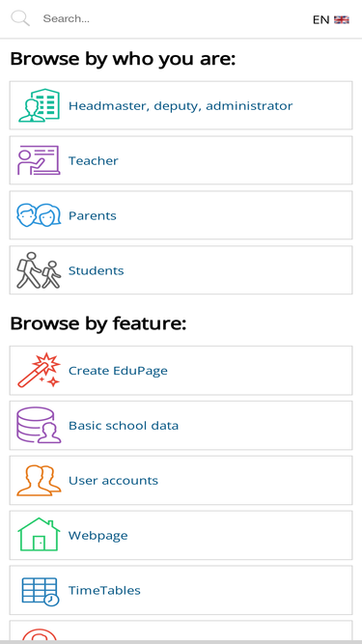Click the Teacher whiteboard icon
Screen dimensions: 362x644
coord(39,160)
